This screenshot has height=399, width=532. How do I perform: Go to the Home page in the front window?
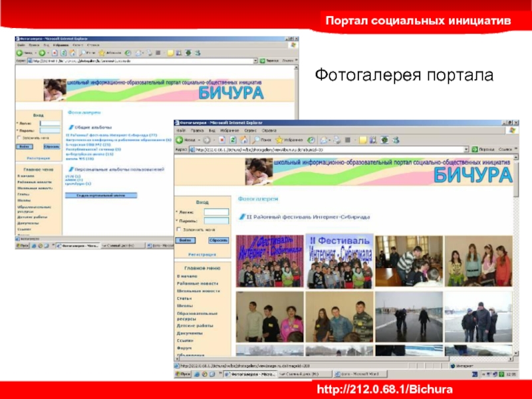click(243, 140)
